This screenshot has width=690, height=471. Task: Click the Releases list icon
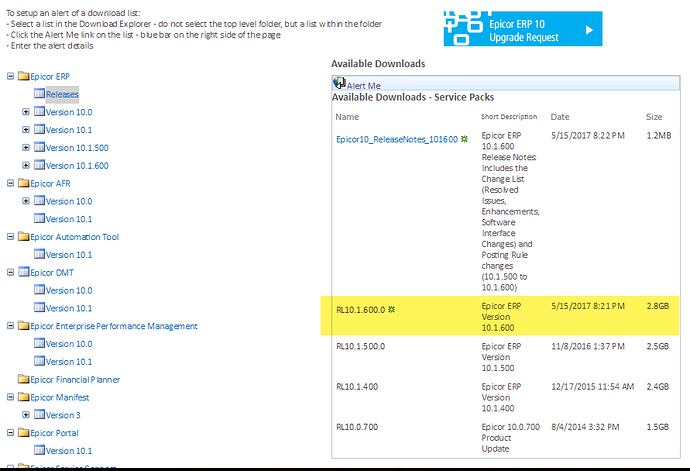point(40,93)
